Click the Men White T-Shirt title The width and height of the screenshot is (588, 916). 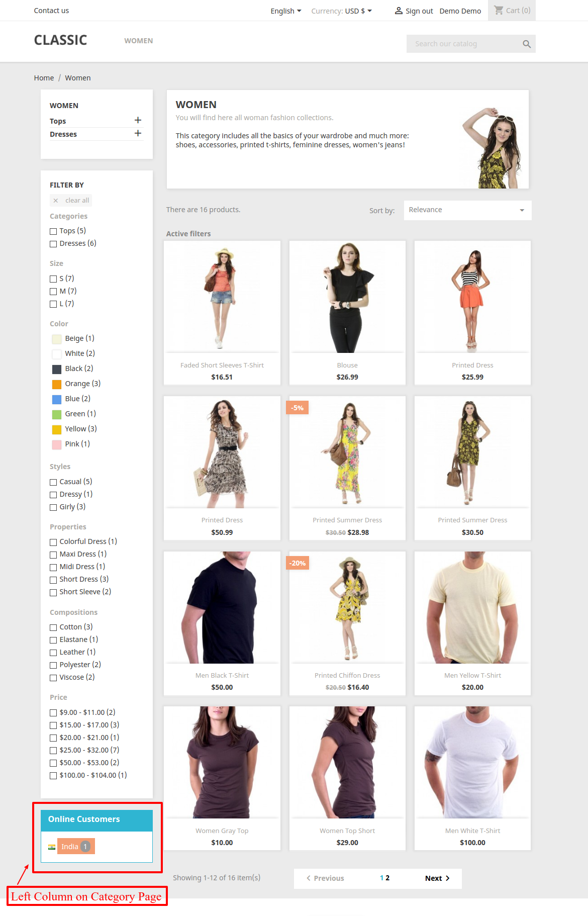click(x=472, y=831)
